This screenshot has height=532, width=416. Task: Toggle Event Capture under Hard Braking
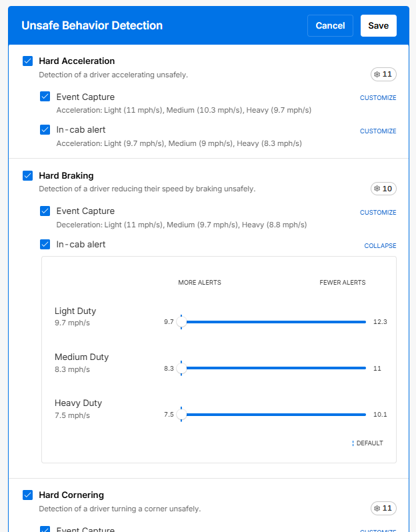click(45, 211)
